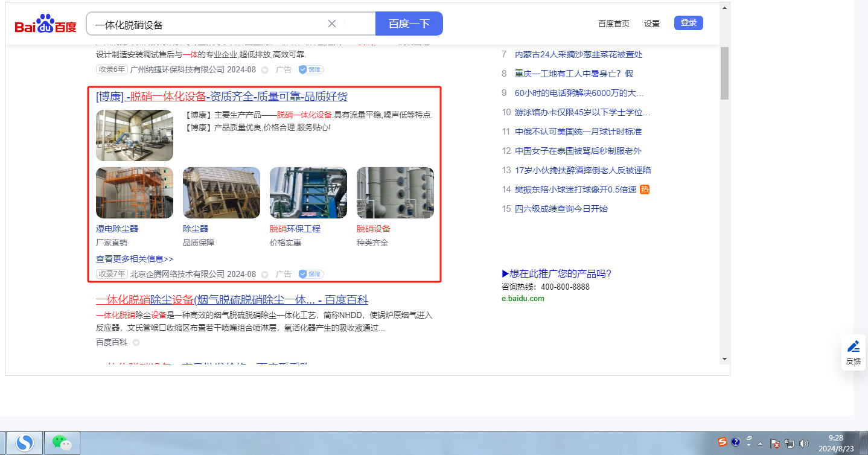Screen dimensions: 868x455
Task: Click the network connection tray icon
Action: pos(789,444)
